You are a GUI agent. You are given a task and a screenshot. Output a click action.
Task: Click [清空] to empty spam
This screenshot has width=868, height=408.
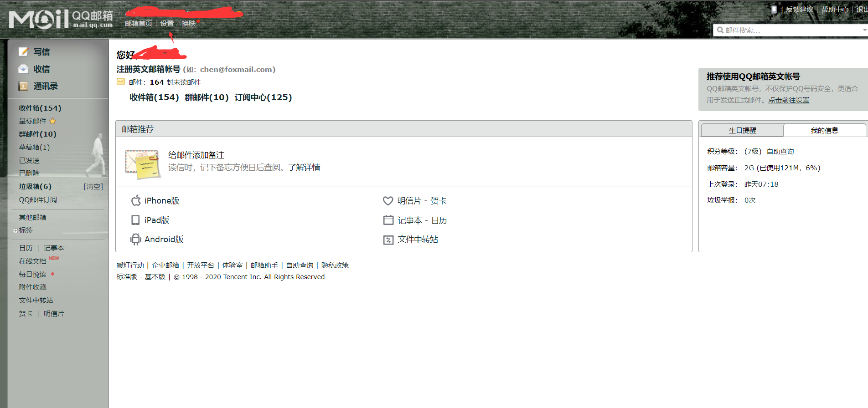pos(93,187)
